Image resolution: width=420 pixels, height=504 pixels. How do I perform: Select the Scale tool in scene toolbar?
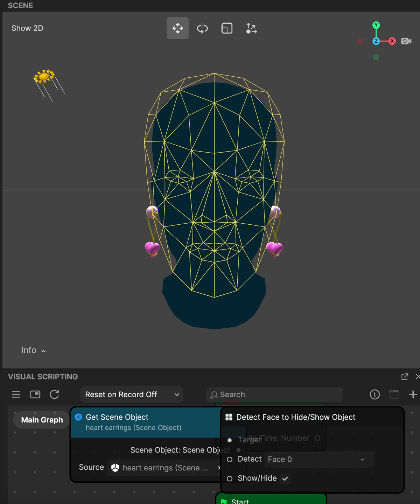227,28
